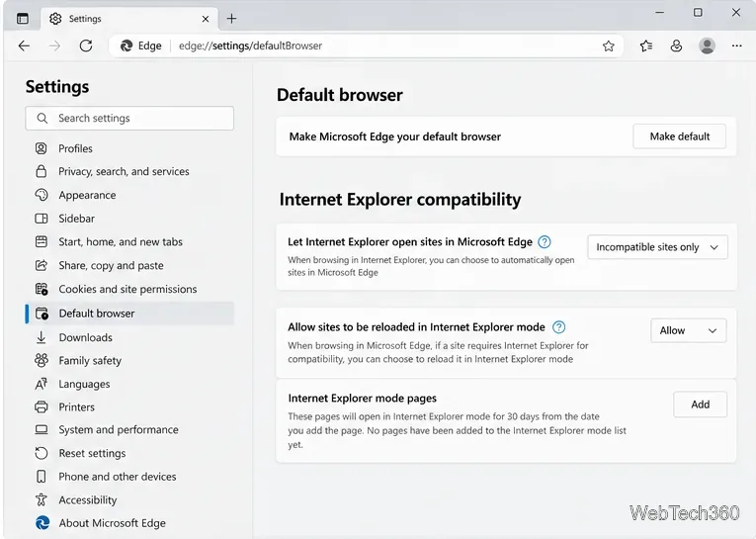The height and width of the screenshot is (539, 756).
Task: Select Default browser in the sidebar
Action: (129, 314)
